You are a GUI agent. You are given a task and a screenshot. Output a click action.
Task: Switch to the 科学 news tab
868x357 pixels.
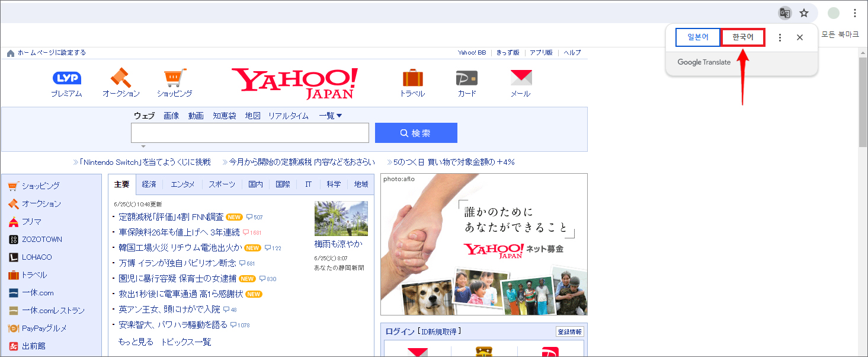(x=334, y=184)
